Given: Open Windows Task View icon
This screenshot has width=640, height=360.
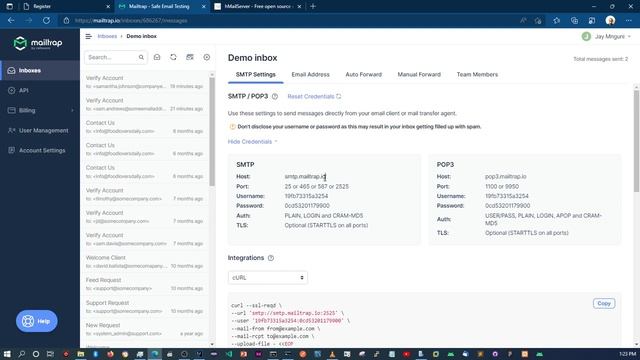Looking at the screenshot, I should [x=50, y=354].
